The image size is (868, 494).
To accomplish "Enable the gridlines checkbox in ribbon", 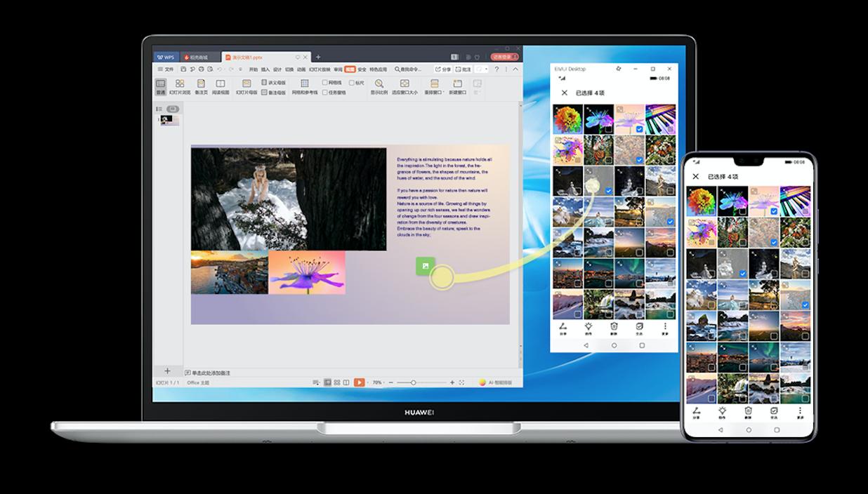I will click(325, 82).
